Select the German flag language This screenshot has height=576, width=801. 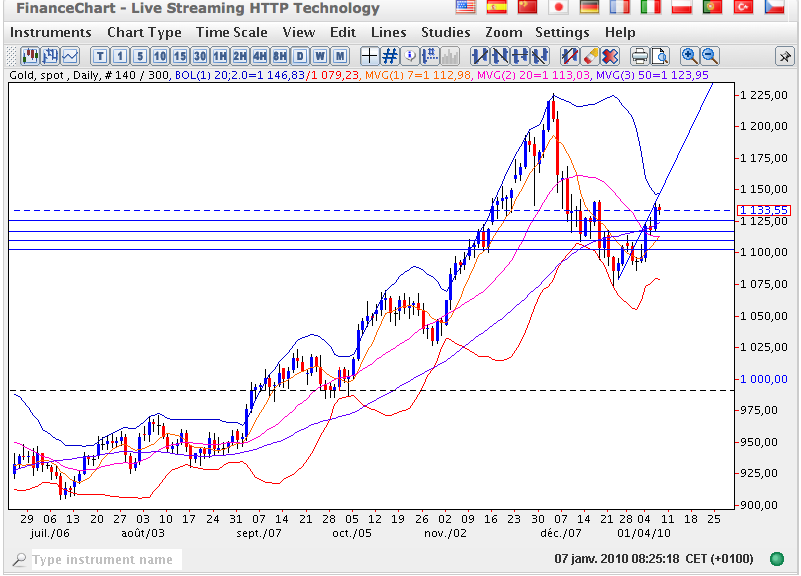(x=590, y=8)
